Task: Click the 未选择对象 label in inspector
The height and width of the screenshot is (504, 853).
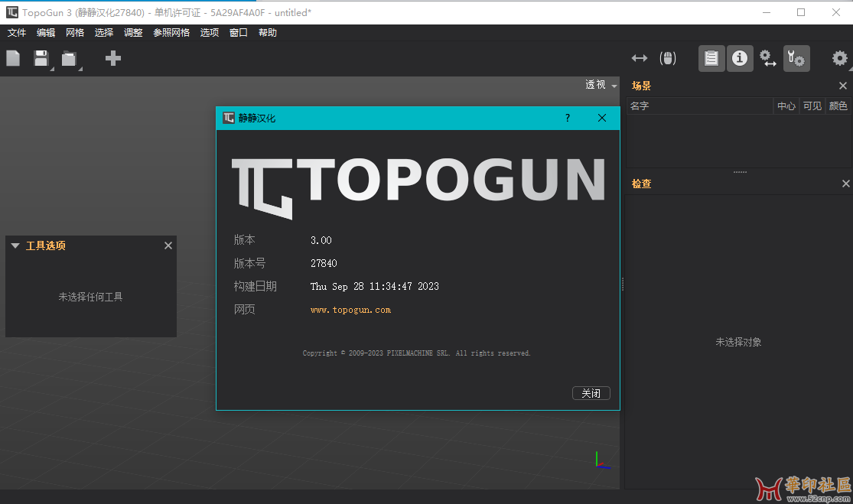Action: click(x=738, y=342)
